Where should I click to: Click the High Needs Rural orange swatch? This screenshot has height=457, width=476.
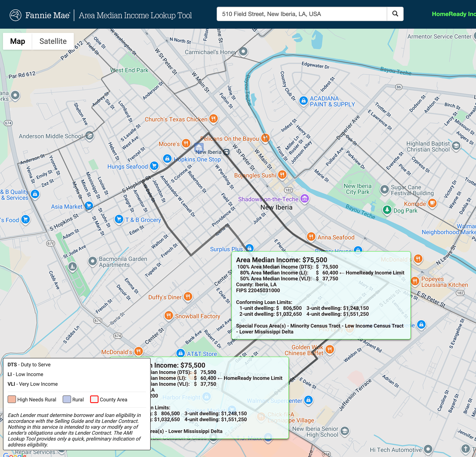tap(12, 399)
